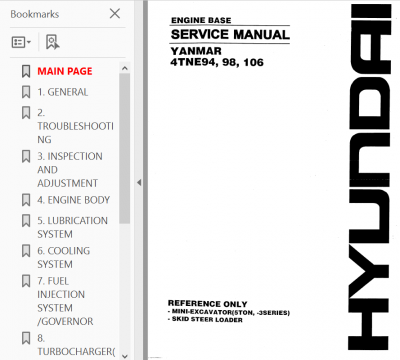Open 3. INSPECTION AND ADJUSTMENT bookmark
Image resolution: width=400 pixels, height=360 pixels.
pyautogui.click(x=70, y=170)
